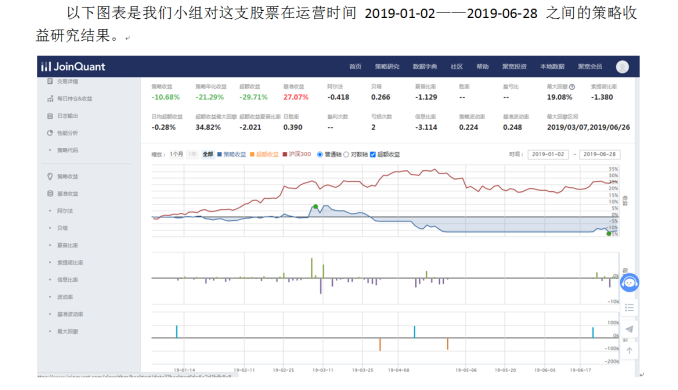Click the help question mark beside 最大回撤

(x=572, y=87)
